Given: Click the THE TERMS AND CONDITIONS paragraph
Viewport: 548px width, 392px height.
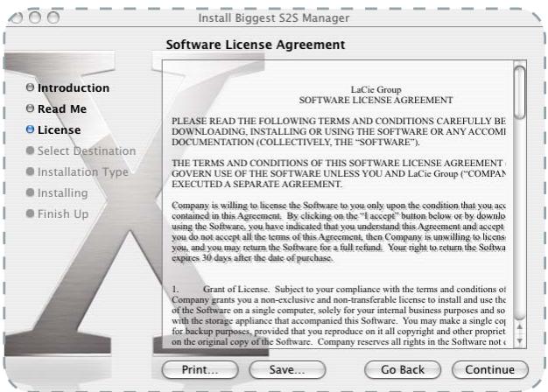Looking at the screenshot, I should coord(338,173).
